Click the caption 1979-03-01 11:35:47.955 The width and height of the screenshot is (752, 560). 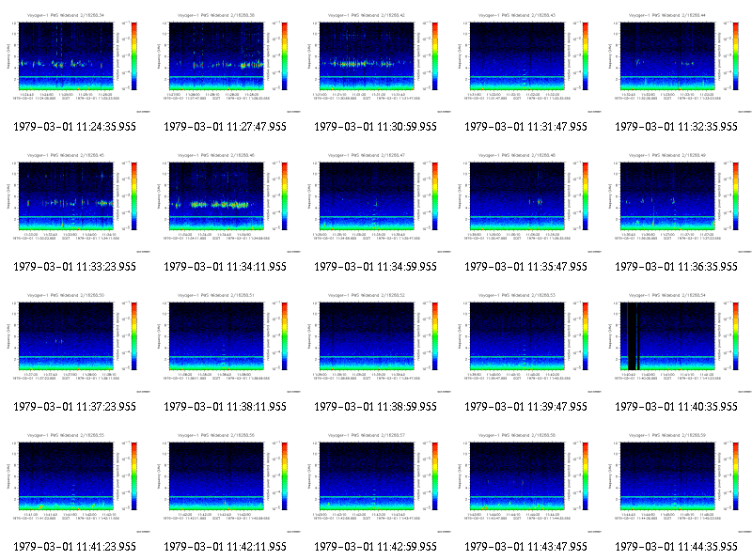pos(526,267)
